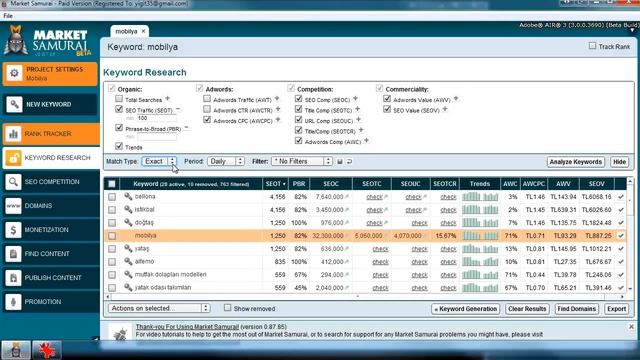Image resolution: width=640 pixels, height=360 pixels.
Task: Click key icon next to doğtaş
Action: [128, 222]
